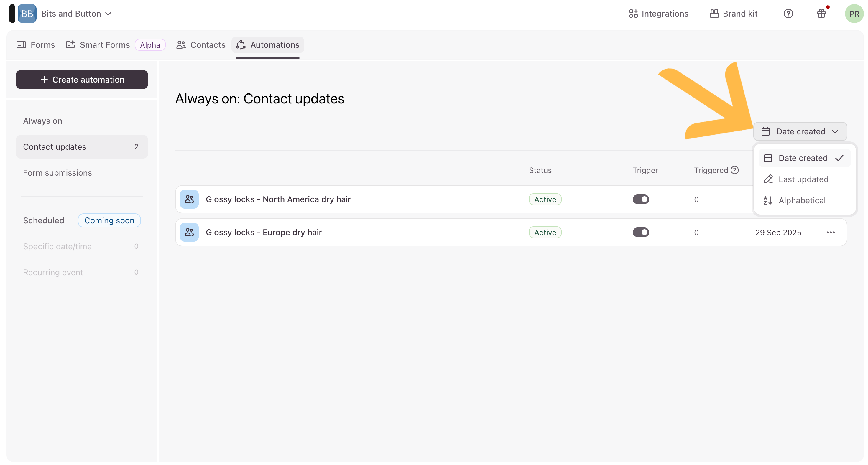Image resolution: width=868 pixels, height=465 pixels.
Task: Click Triggered column info icon
Action: pyautogui.click(x=735, y=170)
